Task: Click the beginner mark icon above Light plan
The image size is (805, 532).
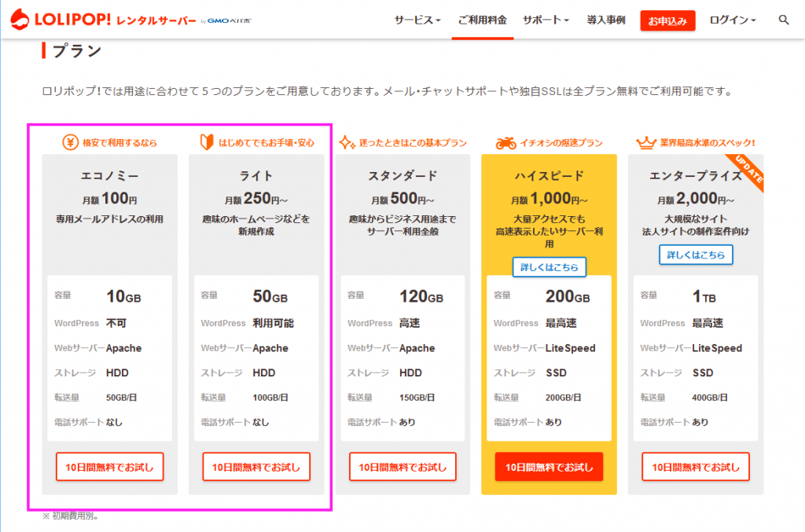Action: point(204,143)
